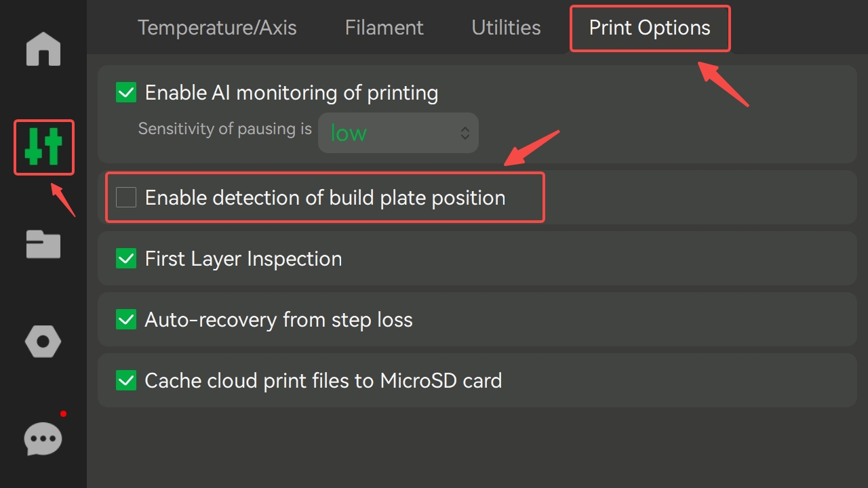Open the Settings hexagon nut icon
This screenshot has height=488, width=868.
click(43, 342)
